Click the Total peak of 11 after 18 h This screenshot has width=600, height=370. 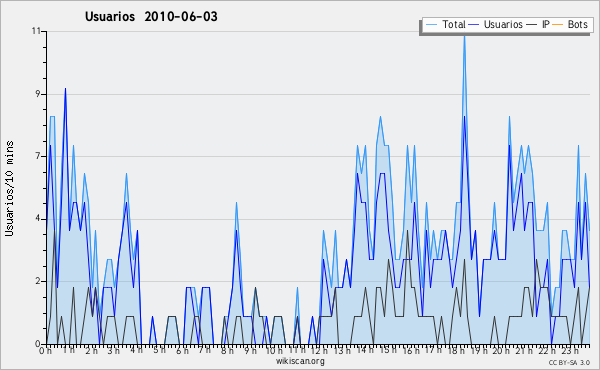click(464, 37)
